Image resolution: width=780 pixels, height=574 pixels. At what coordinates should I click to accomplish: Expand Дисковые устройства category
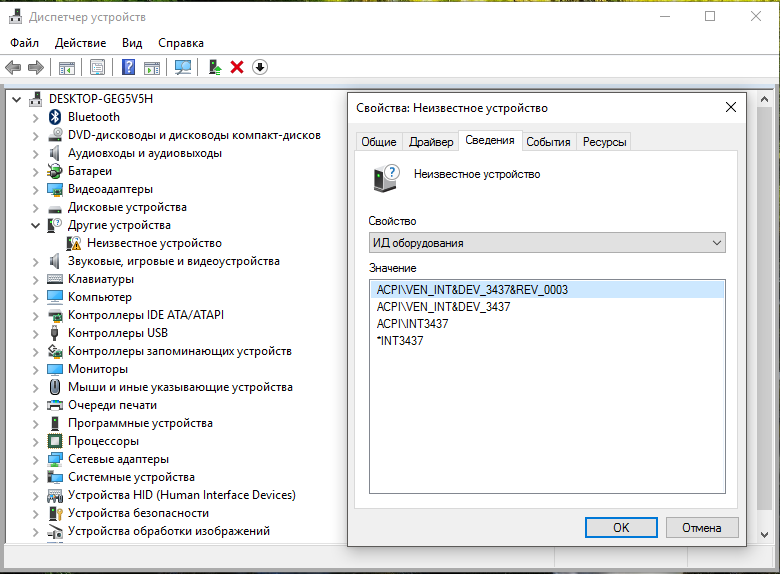point(35,207)
